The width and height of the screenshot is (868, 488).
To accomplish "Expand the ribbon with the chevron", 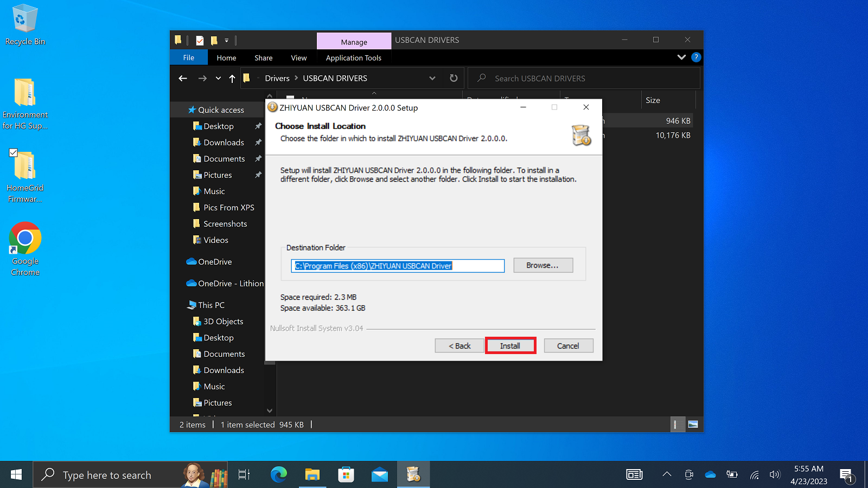I will [681, 57].
